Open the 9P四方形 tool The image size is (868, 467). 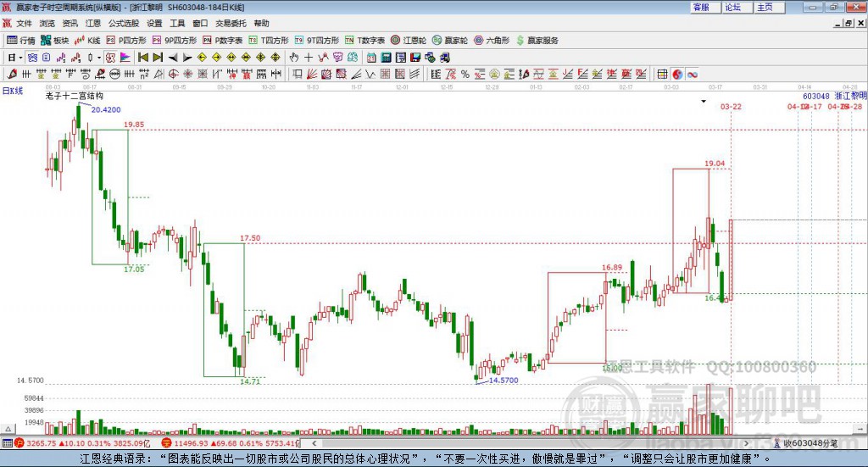[175, 41]
